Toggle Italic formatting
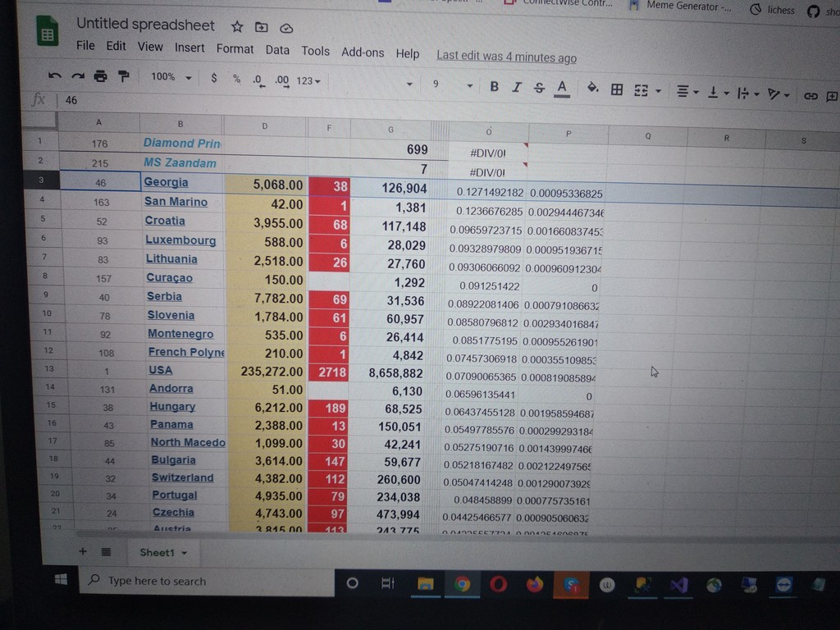Screen dimensions: 840x630 point(517,87)
